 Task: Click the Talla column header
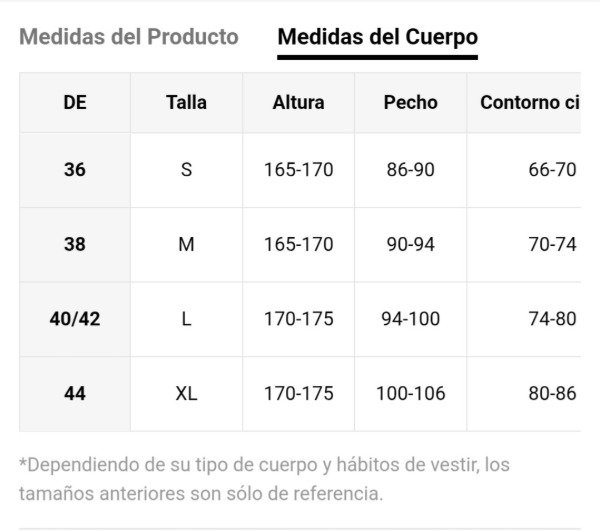coord(186,102)
